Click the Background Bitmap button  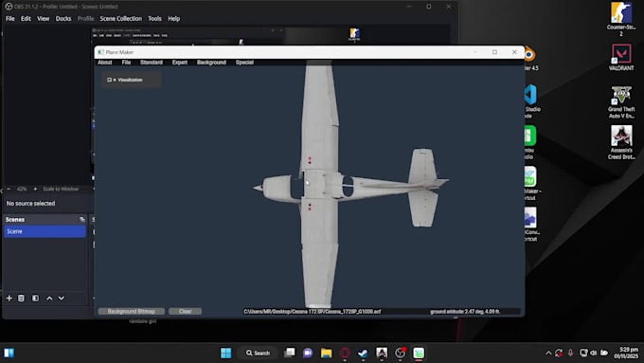pos(132,311)
